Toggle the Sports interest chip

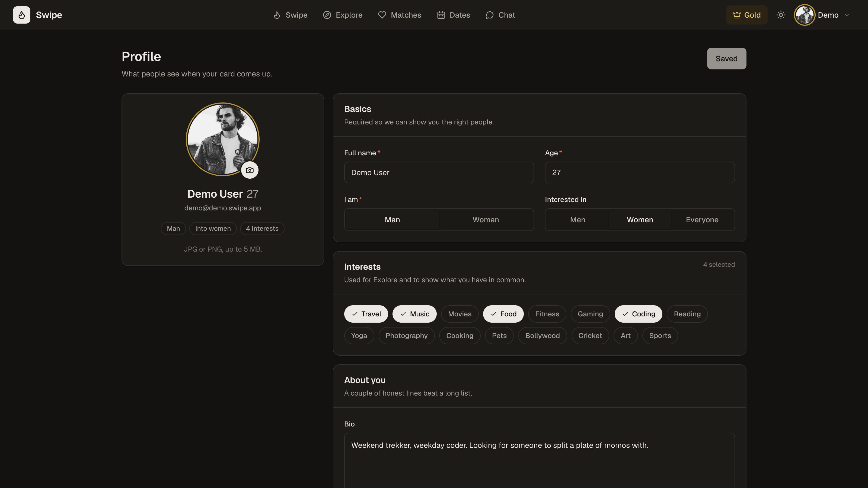click(660, 336)
